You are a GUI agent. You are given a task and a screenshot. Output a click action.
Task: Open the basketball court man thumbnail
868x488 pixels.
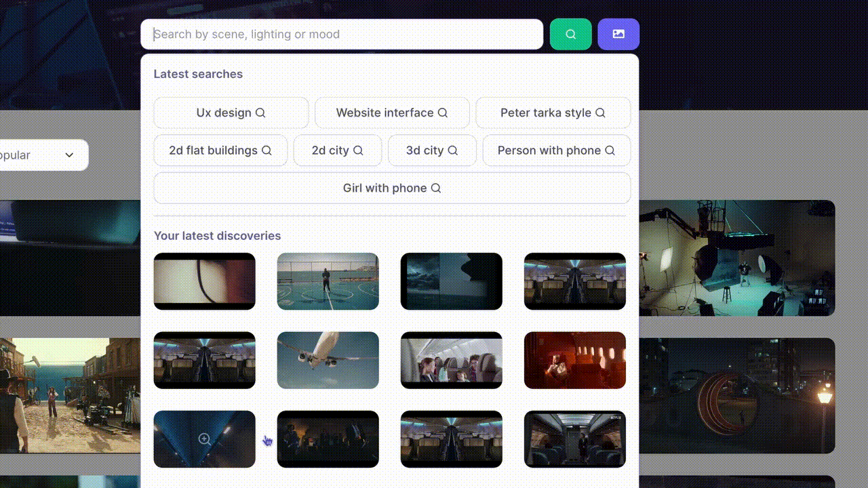pyautogui.click(x=328, y=281)
